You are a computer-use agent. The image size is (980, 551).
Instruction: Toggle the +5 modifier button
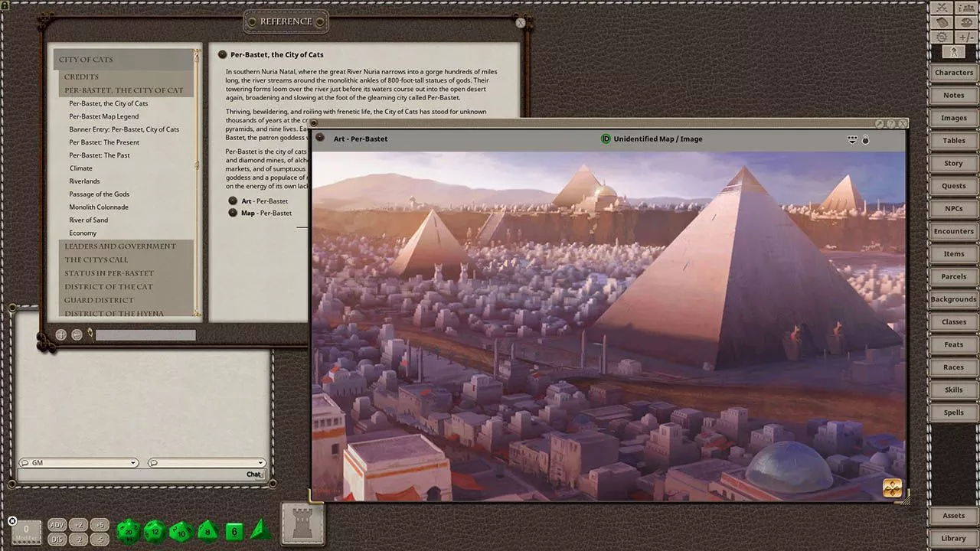tap(99, 525)
